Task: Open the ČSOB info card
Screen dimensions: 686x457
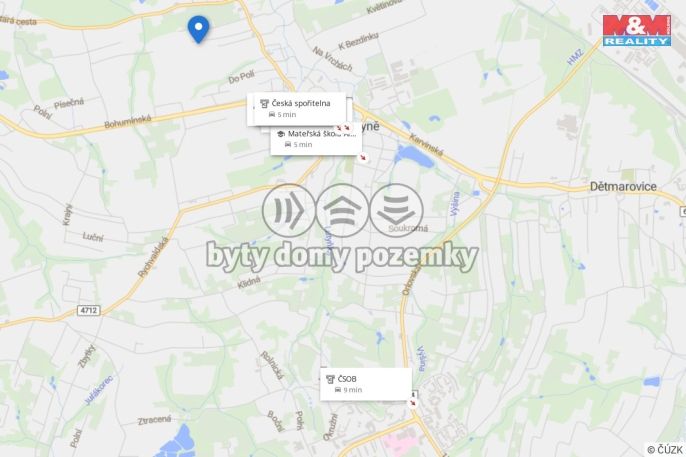Action: pyautogui.click(x=366, y=384)
